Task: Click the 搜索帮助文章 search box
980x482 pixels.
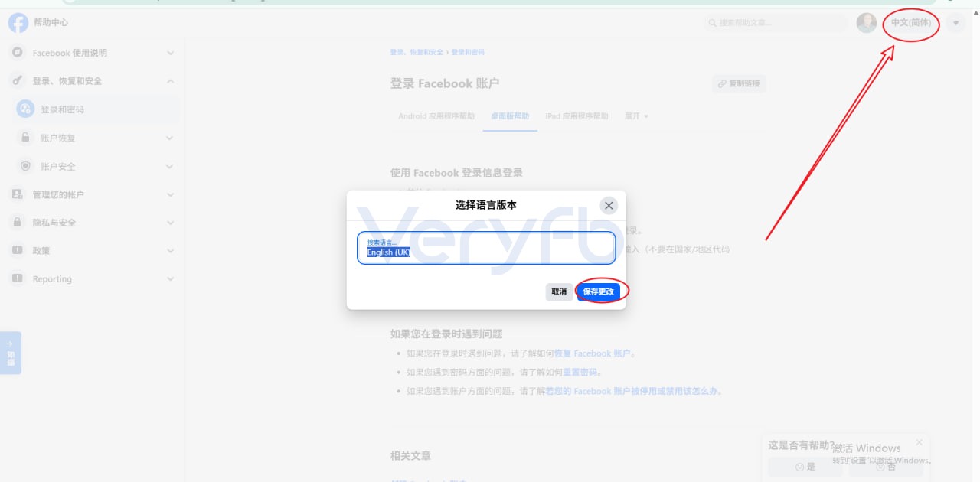Action: tap(775, 23)
